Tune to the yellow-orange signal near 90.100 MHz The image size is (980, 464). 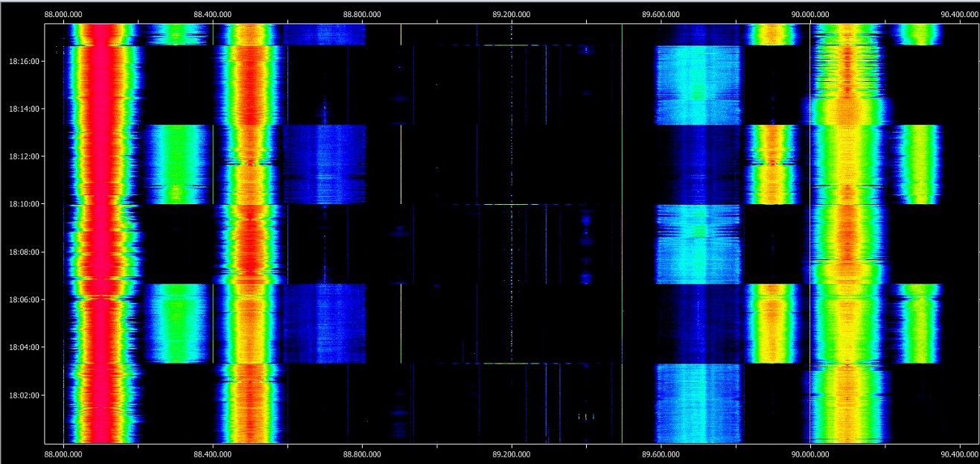[847, 234]
